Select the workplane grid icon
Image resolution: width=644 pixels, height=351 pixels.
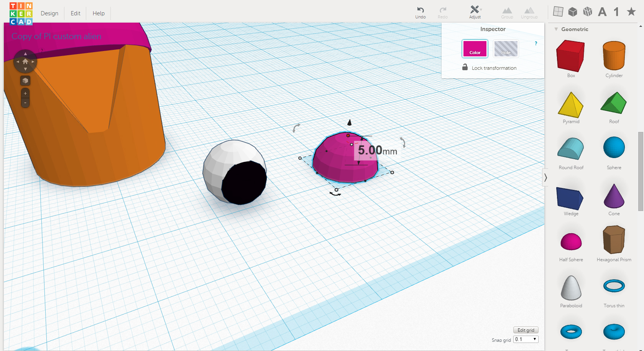[x=558, y=12]
